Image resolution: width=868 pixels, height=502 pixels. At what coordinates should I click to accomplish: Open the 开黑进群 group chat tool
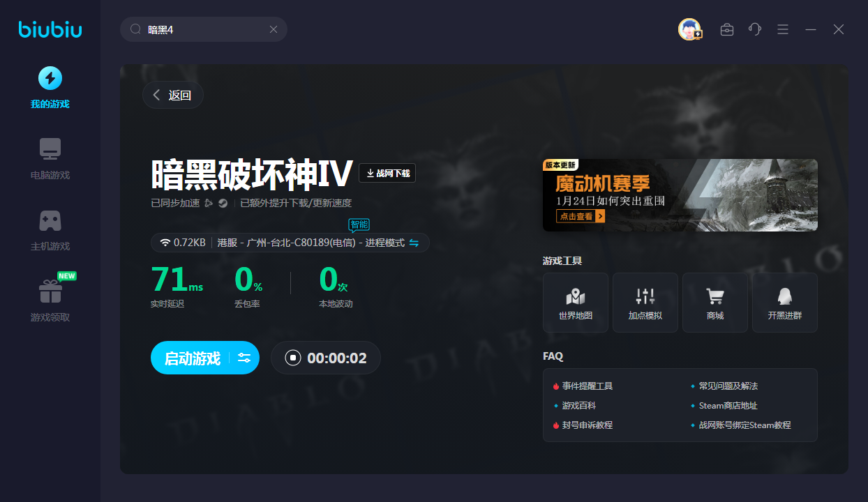784,302
